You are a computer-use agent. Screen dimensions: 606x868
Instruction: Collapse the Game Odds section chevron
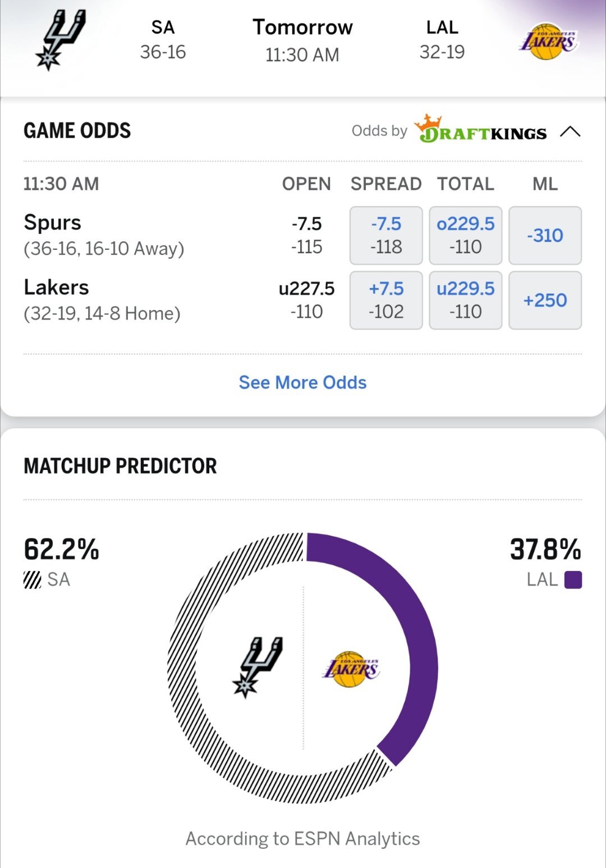pyautogui.click(x=570, y=131)
